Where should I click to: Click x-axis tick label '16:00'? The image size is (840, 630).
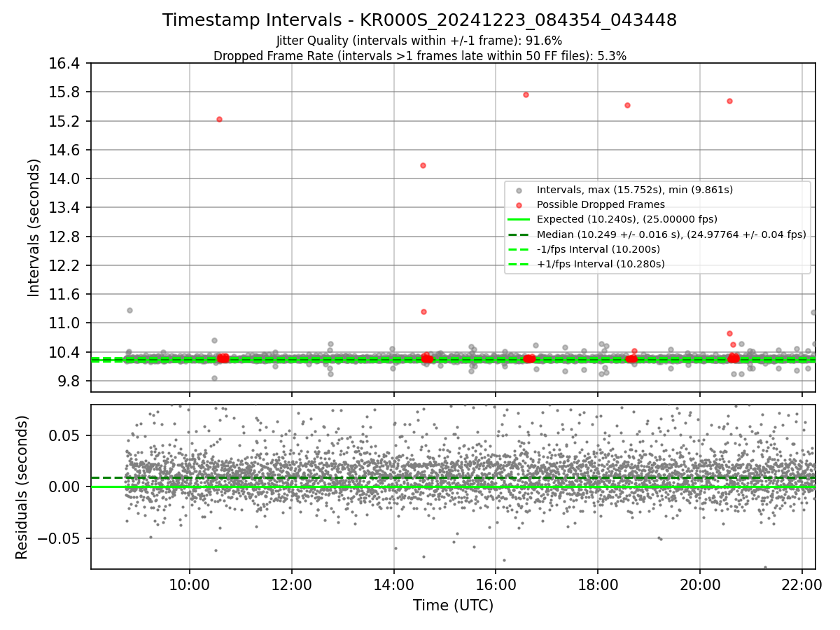(496, 584)
